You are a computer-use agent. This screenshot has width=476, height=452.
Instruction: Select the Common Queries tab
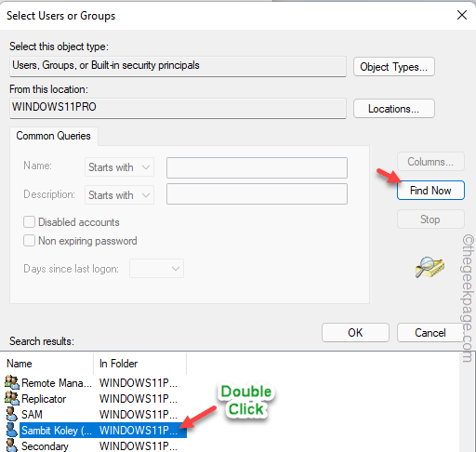tap(53, 136)
